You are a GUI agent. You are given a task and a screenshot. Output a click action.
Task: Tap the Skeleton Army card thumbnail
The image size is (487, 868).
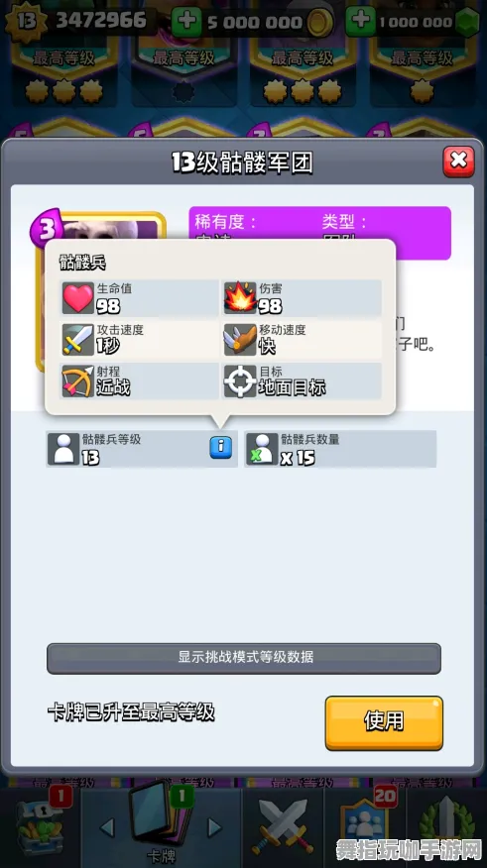click(101, 290)
